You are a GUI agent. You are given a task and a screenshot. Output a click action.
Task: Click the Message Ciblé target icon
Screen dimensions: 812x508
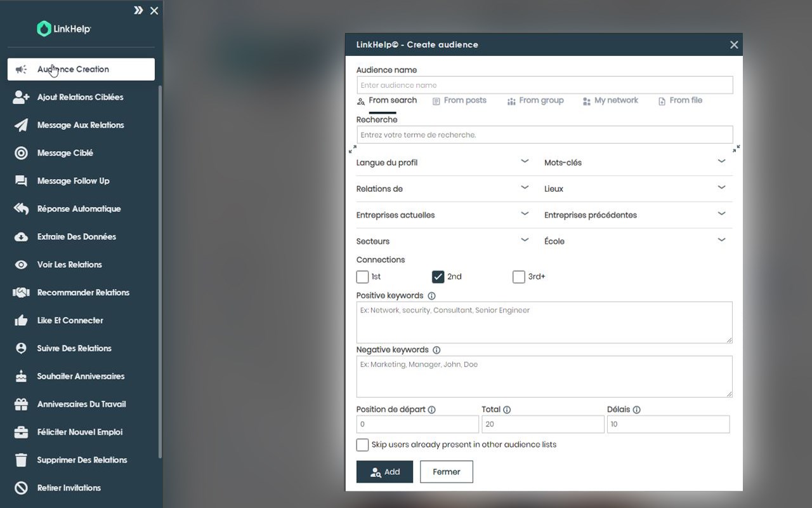tap(22, 153)
